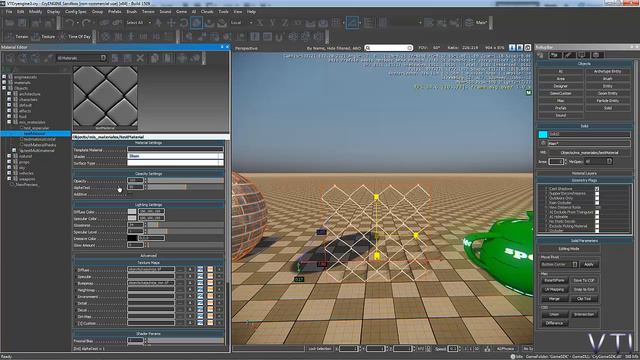
Task: Click the diamond-pattern material preview thumbnail
Action: click(105, 96)
